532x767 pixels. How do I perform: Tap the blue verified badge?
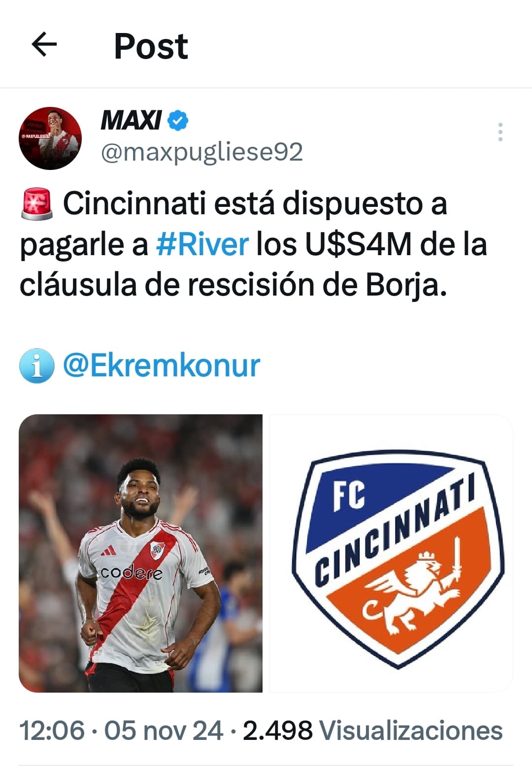178,120
